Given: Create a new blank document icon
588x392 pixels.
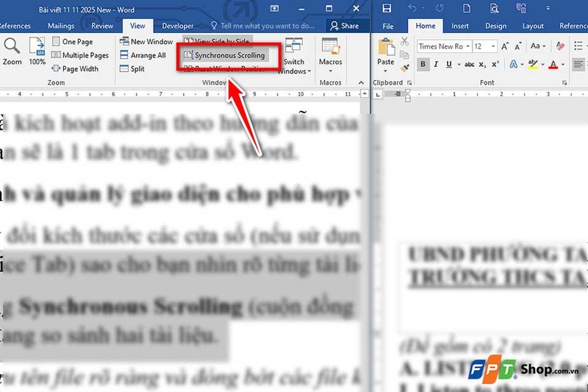Looking at the screenshot, I should pos(467,8).
